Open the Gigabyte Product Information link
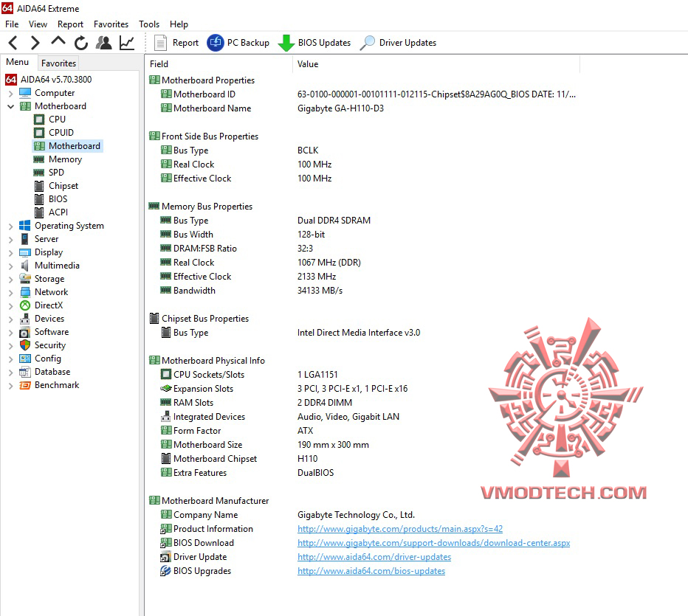The image size is (688, 616). pyautogui.click(x=399, y=529)
